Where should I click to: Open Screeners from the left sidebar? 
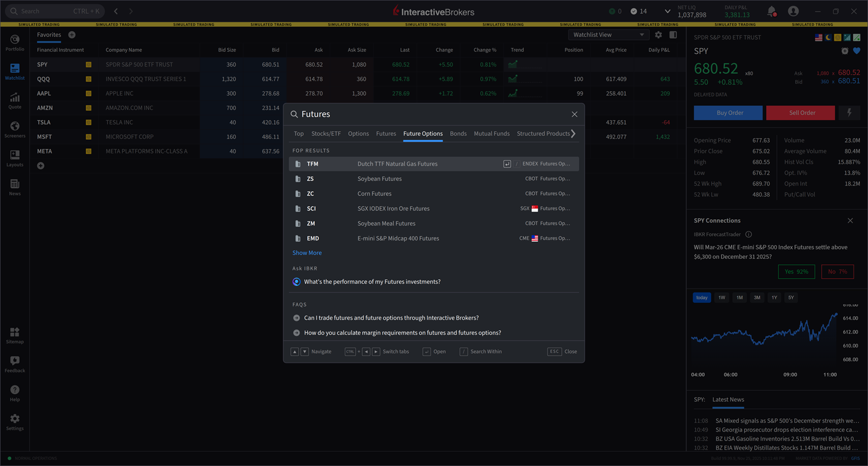point(14,129)
